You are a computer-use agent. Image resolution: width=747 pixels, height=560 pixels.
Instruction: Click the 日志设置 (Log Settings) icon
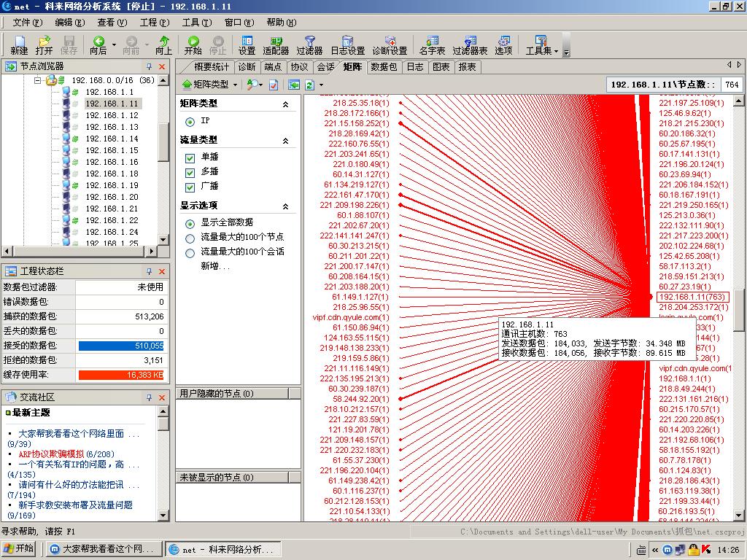click(x=347, y=45)
